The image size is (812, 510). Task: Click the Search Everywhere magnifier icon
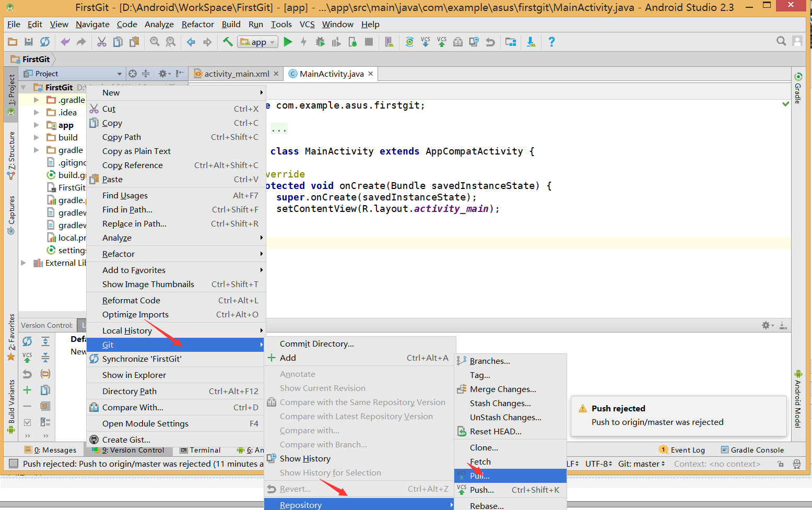(781, 41)
